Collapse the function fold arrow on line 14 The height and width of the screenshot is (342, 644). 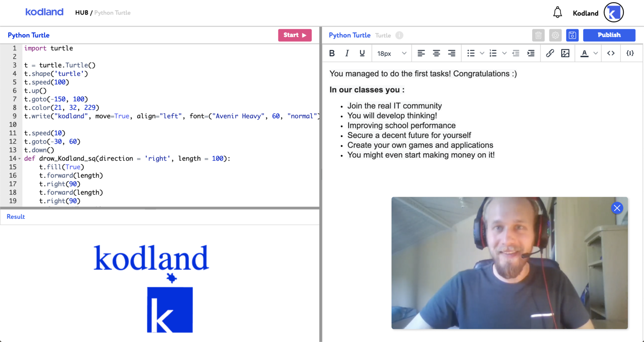tap(20, 159)
